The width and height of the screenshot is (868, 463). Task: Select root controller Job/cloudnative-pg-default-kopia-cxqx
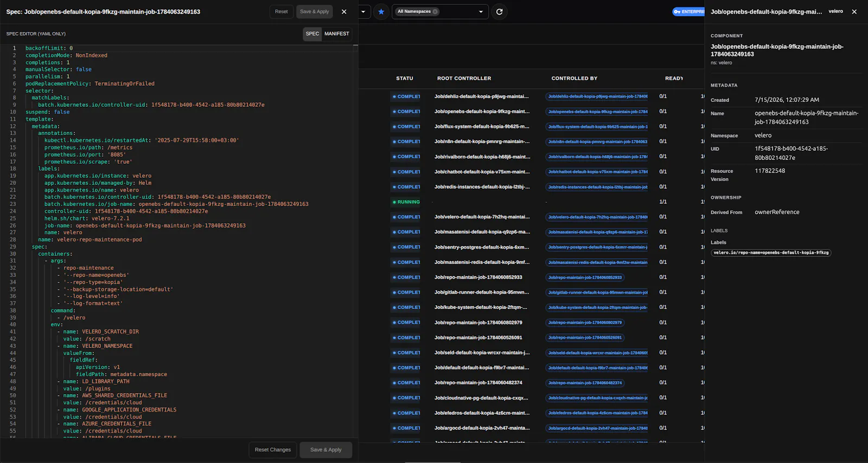pos(481,398)
